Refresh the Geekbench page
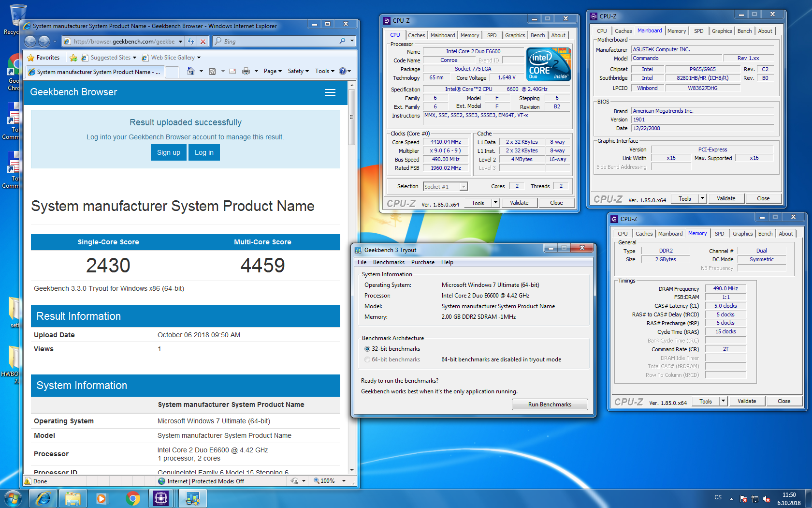 tap(191, 42)
